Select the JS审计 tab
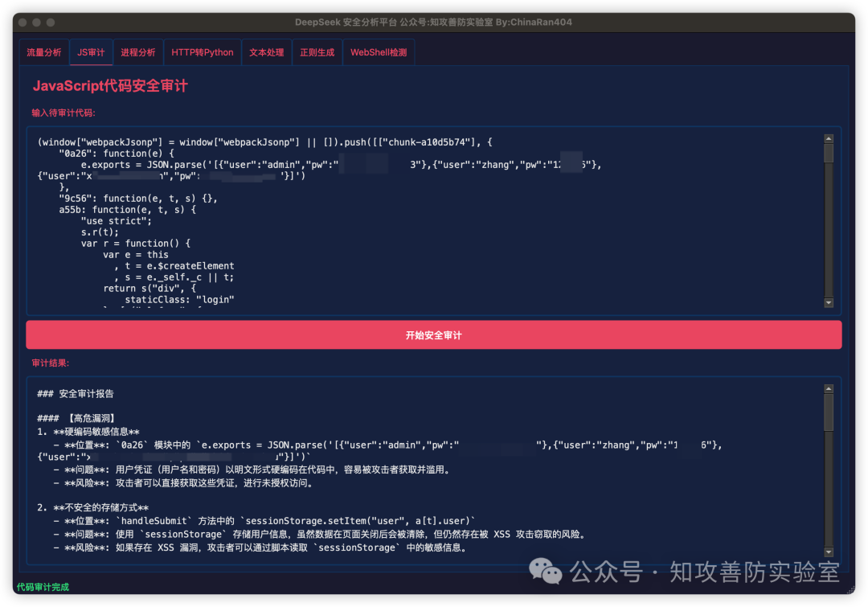 (x=91, y=52)
